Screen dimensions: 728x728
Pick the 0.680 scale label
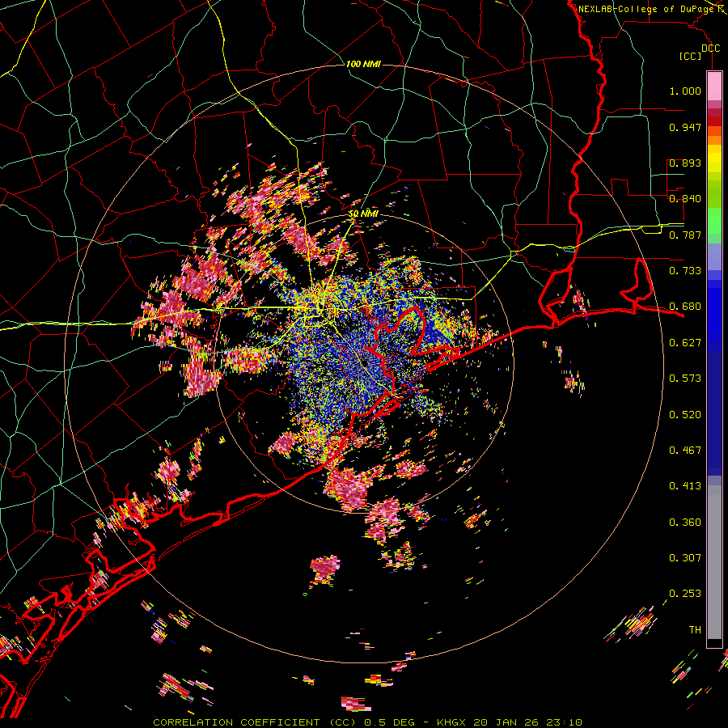[685, 307]
